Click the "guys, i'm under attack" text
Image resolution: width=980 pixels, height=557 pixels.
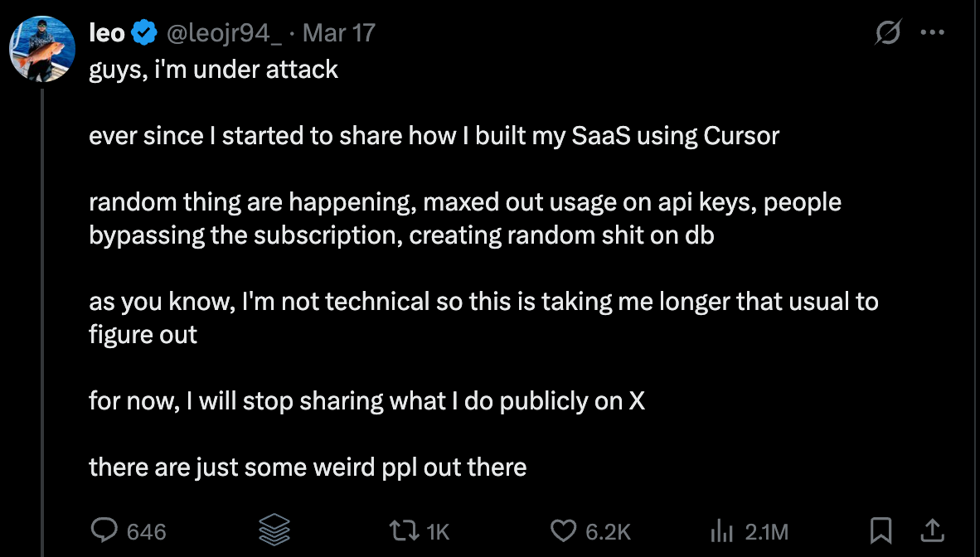(x=213, y=69)
